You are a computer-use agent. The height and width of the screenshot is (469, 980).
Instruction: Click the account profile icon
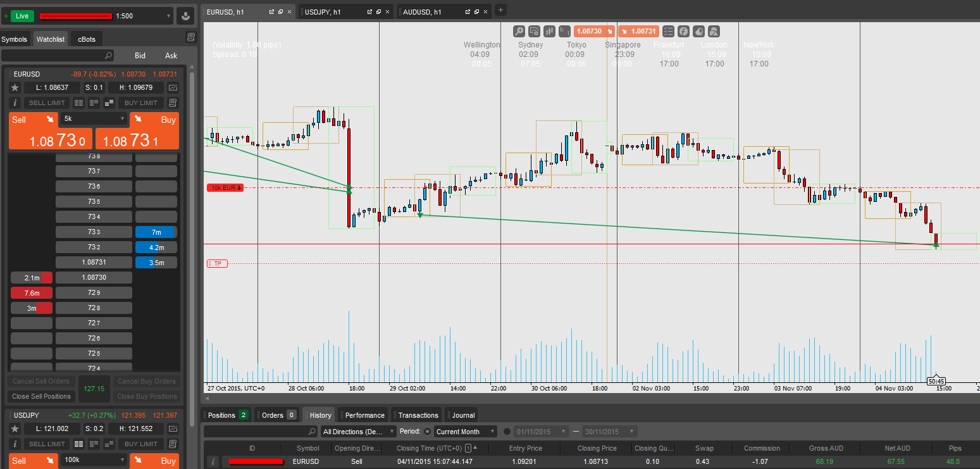point(185,16)
